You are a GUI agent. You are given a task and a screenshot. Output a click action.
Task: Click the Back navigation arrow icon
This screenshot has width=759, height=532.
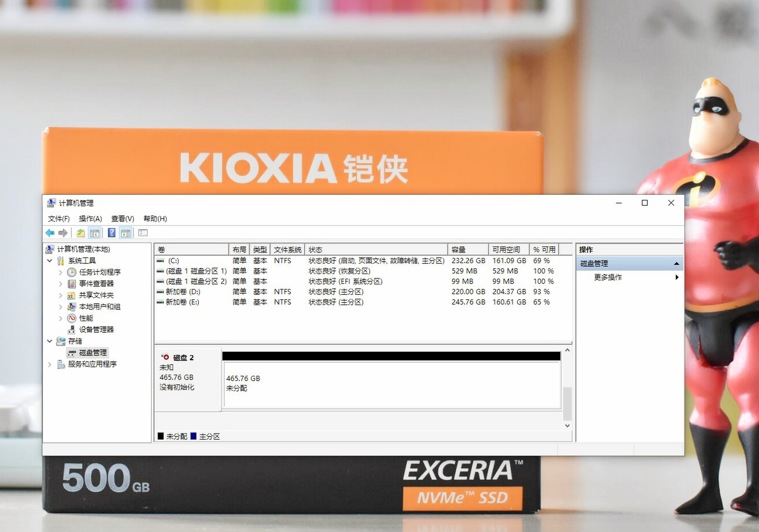click(x=50, y=233)
